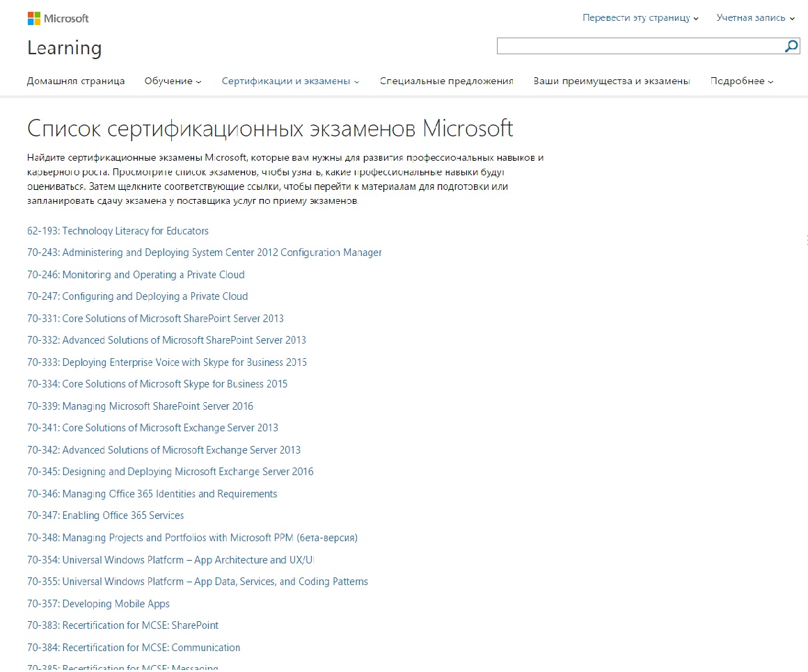Open 70-346 Managing Office 365 Identities
The height and width of the screenshot is (672, 808).
pos(152,493)
